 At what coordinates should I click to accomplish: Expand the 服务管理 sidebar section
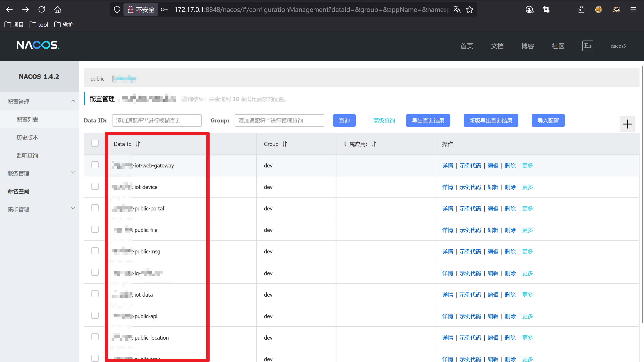[x=73, y=173]
